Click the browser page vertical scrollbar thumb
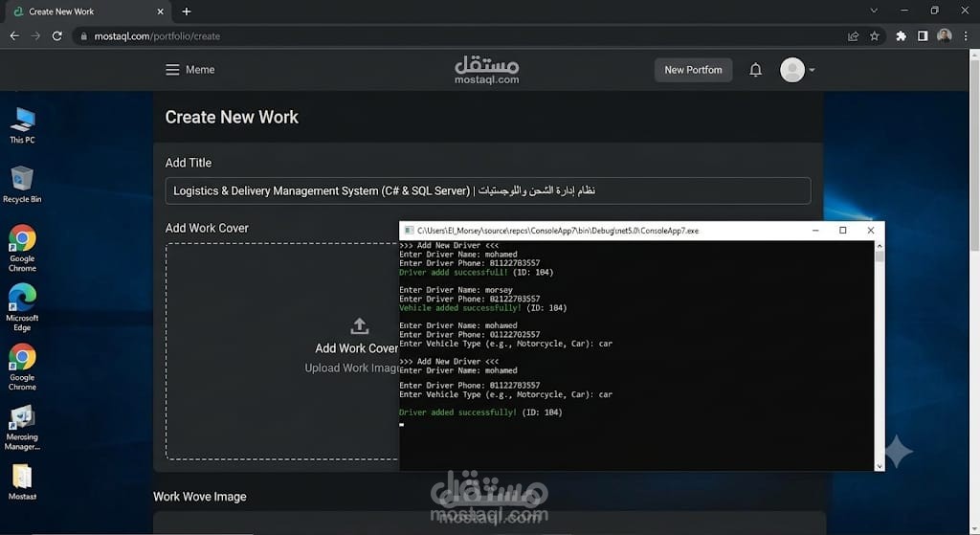 974,156
